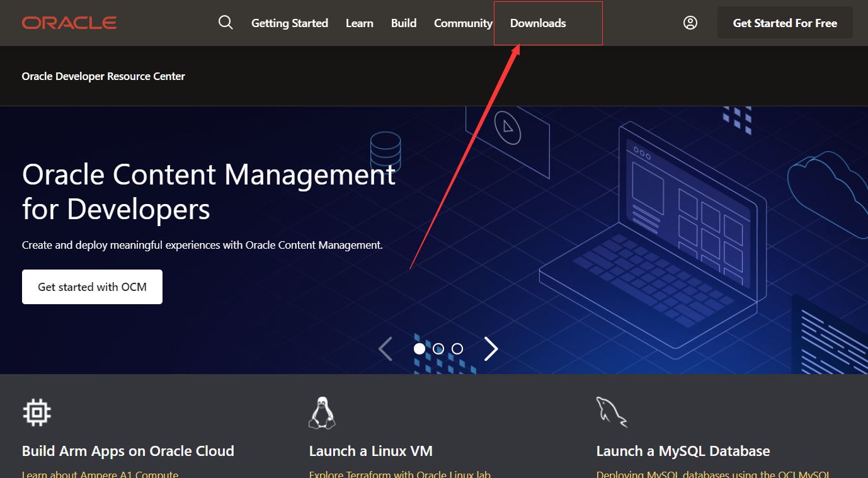Open the account profile icon
Screen dimensions: 868x478
[x=690, y=23]
